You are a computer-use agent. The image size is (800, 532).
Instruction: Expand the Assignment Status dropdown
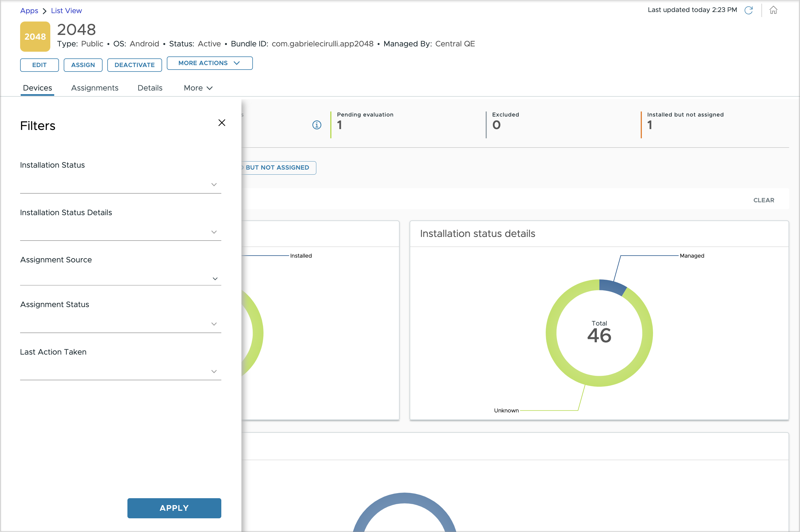(x=120, y=324)
